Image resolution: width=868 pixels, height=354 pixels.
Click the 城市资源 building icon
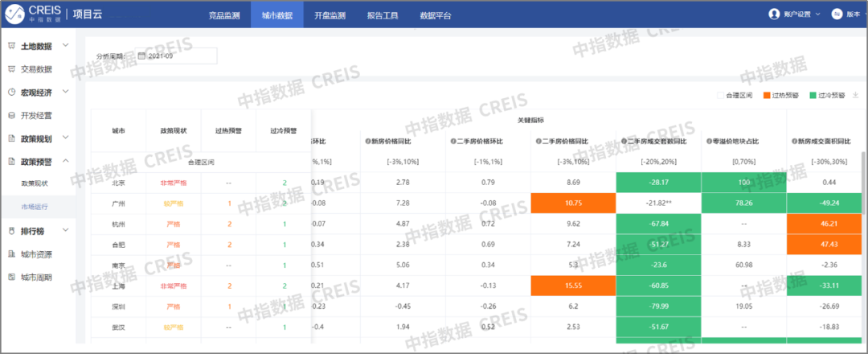pyautogui.click(x=11, y=253)
